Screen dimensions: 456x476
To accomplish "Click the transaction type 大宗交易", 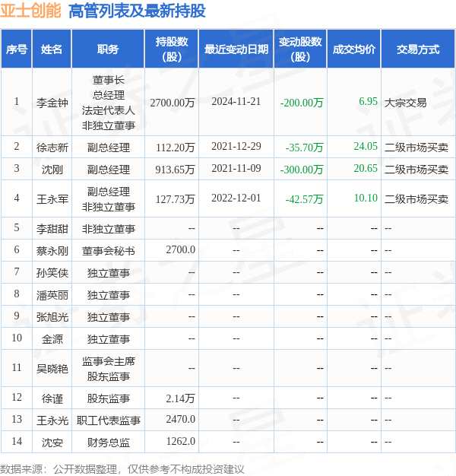I will click(x=406, y=103).
